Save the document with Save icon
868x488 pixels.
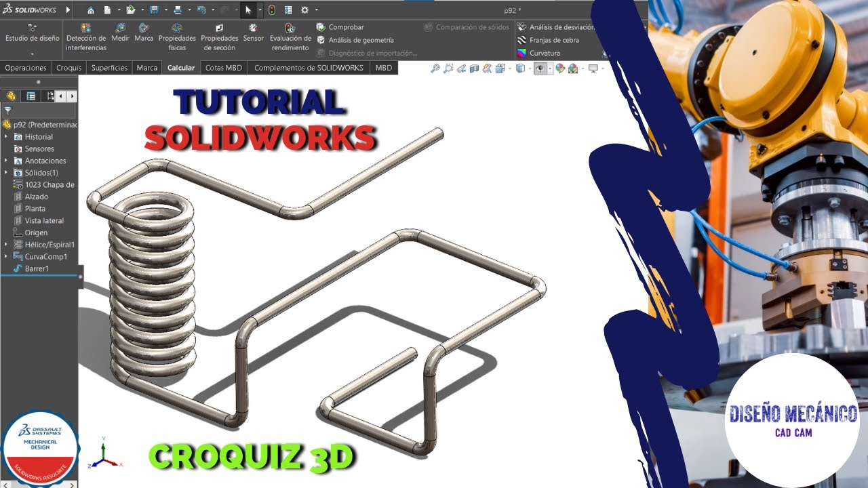(x=154, y=10)
